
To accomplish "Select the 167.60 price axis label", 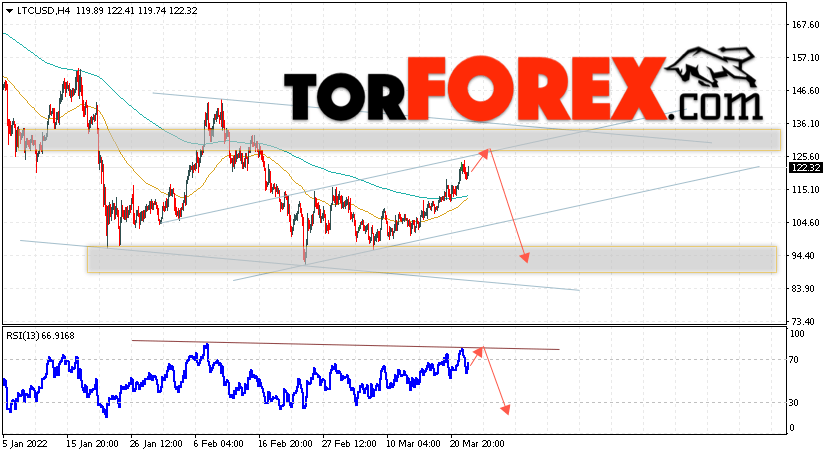I will pos(806,25).
